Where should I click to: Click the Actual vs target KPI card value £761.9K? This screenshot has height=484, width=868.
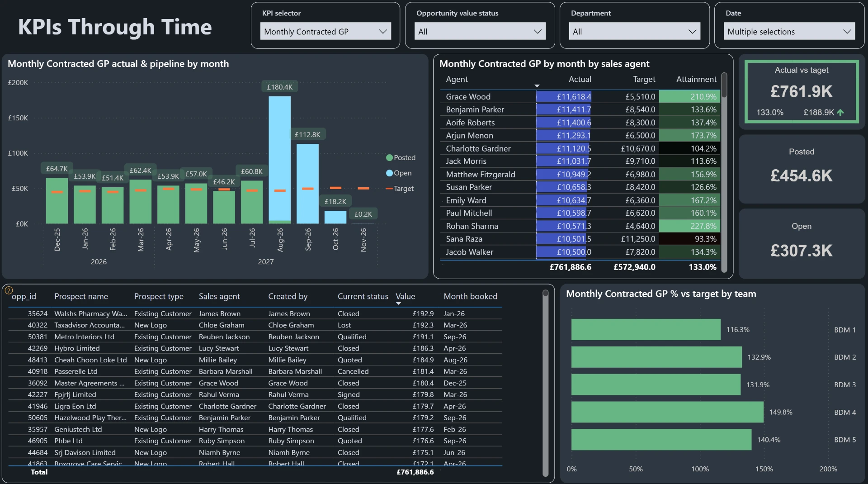801,92
